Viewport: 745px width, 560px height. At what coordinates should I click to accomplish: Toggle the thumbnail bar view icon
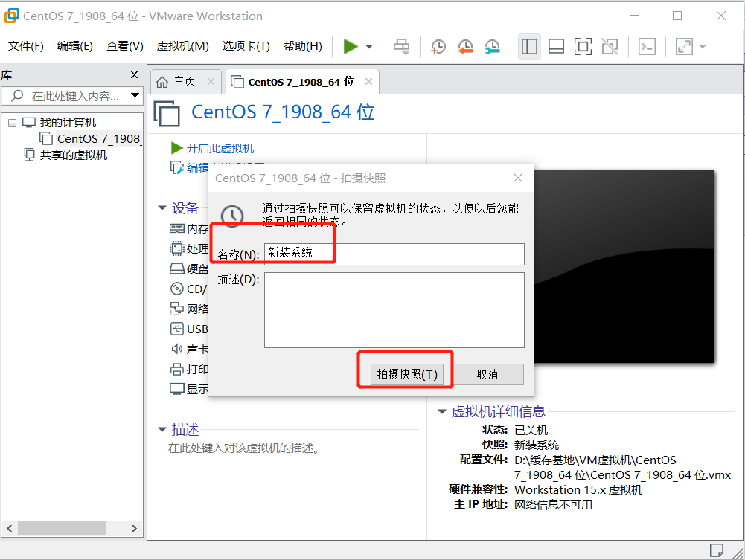556,47
